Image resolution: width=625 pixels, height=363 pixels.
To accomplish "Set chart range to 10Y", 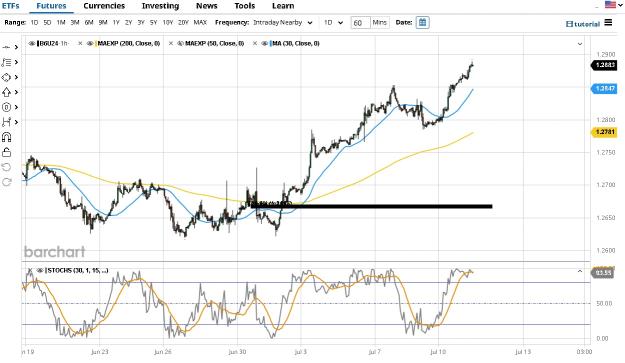I will 168,22.
